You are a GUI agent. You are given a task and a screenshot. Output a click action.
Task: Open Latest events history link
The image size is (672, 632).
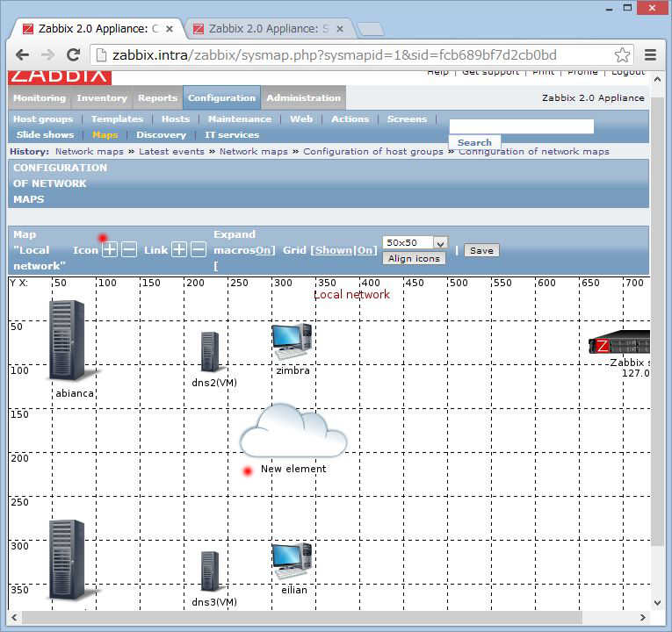(171, 152)
